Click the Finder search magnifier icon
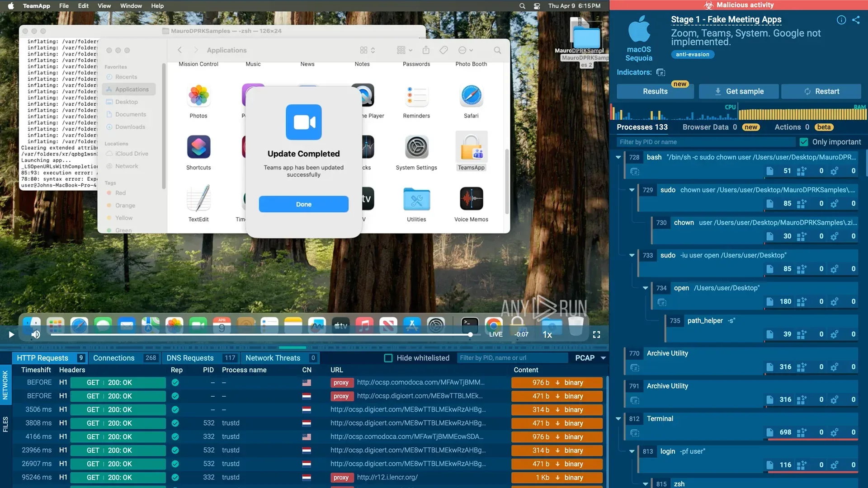Image resolution: width=868 pixels, height=488 pixels. point(497,50)
